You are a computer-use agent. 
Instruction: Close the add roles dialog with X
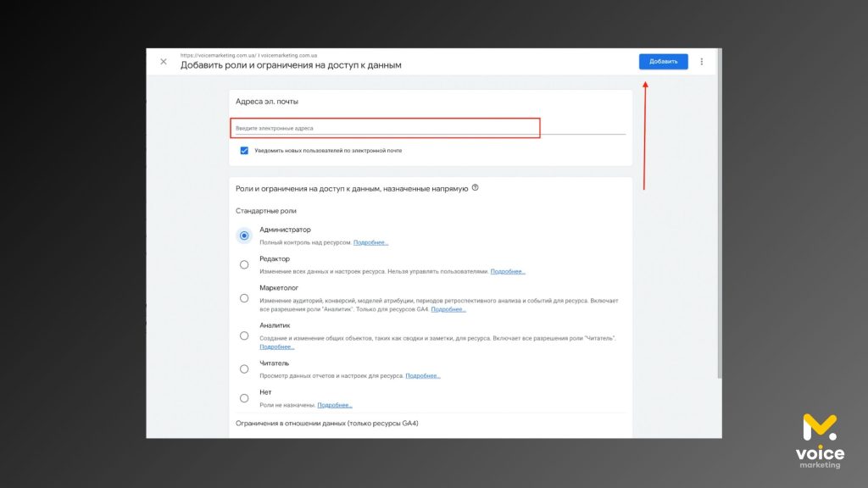[x=164, y=62]
